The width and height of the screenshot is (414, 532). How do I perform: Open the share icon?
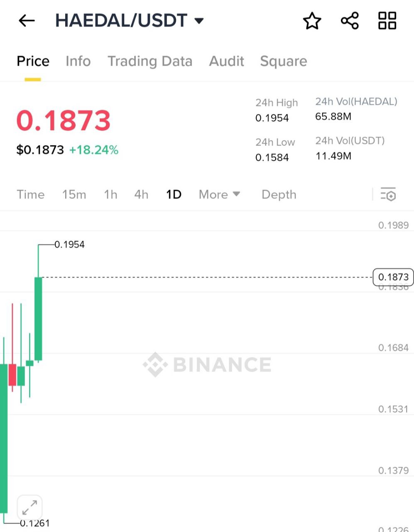350,21
